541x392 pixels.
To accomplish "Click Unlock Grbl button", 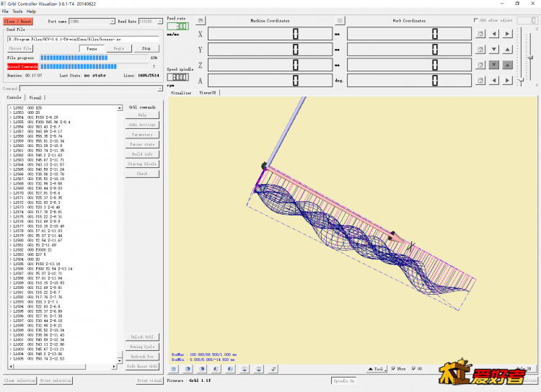I will (142, 337).
